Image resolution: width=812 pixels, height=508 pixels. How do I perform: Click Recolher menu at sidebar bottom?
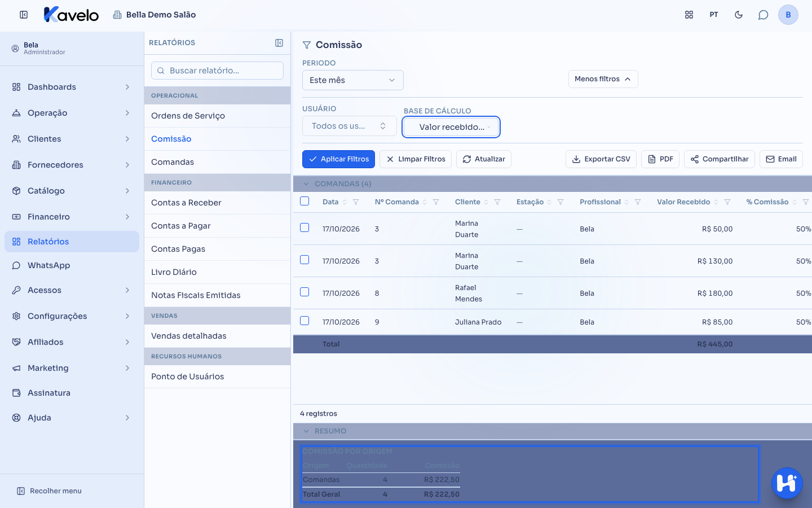tap(49, 491)
